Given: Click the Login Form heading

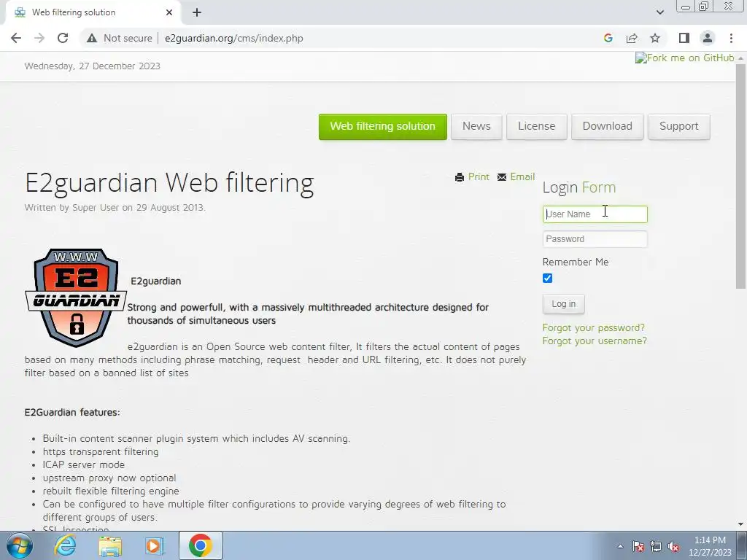Looking at the screenshot, I should 579,187.
